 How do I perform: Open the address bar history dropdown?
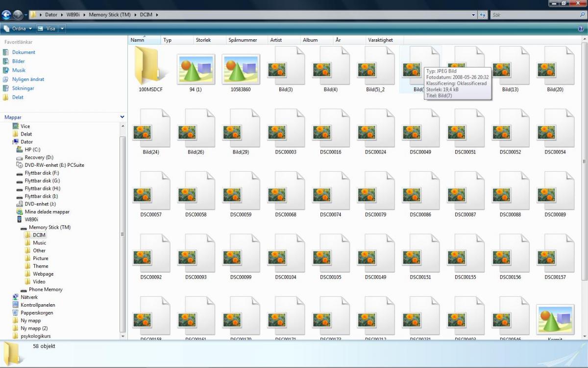[x=473, y=15]
